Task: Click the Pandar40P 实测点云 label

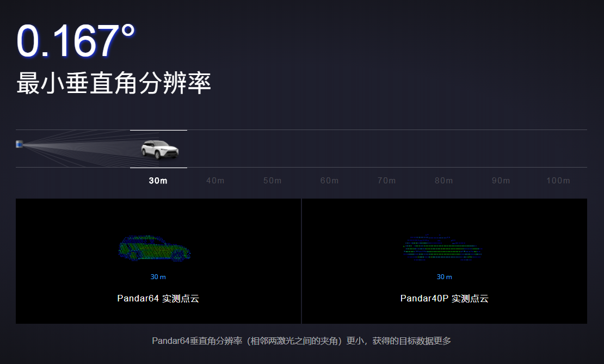Action: tap(444, 299)
